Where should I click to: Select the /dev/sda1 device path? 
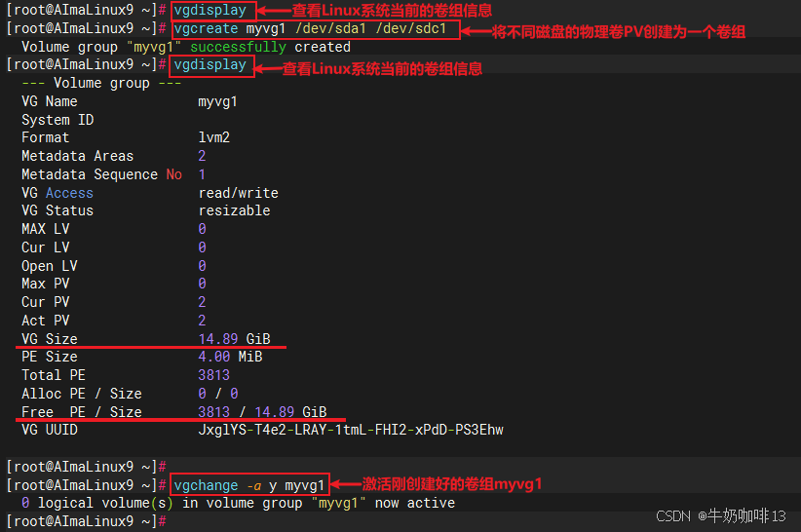[330, 28]
